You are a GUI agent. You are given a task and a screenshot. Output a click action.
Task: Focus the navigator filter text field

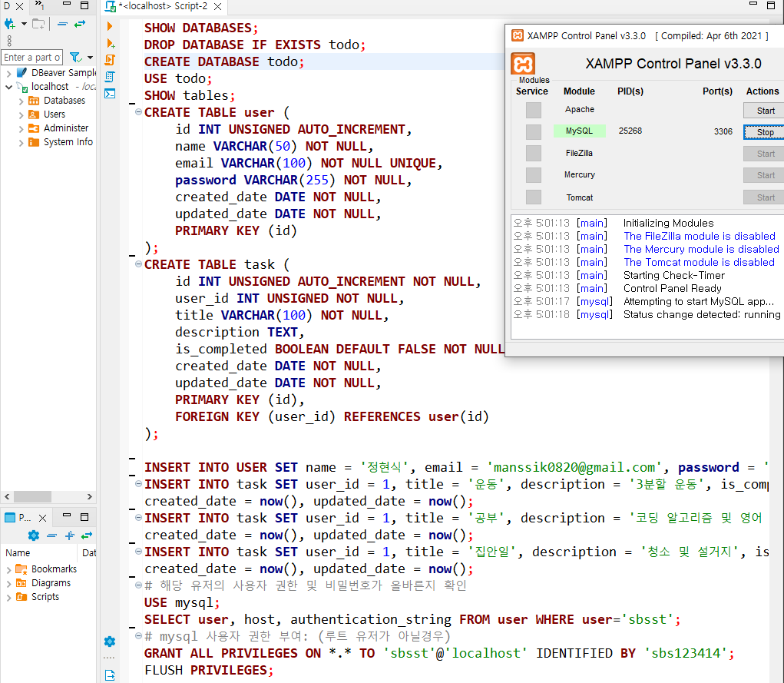tap(32, 58)
